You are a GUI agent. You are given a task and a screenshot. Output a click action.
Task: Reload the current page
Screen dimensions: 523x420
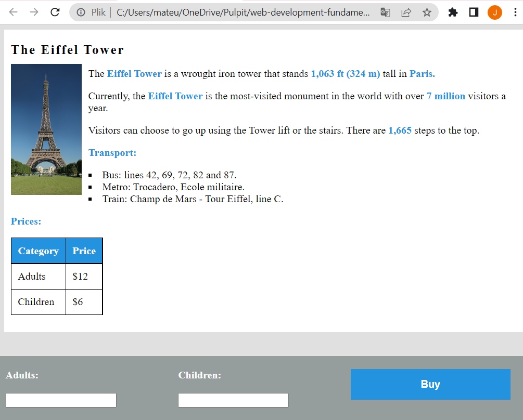tap(55, 12)
